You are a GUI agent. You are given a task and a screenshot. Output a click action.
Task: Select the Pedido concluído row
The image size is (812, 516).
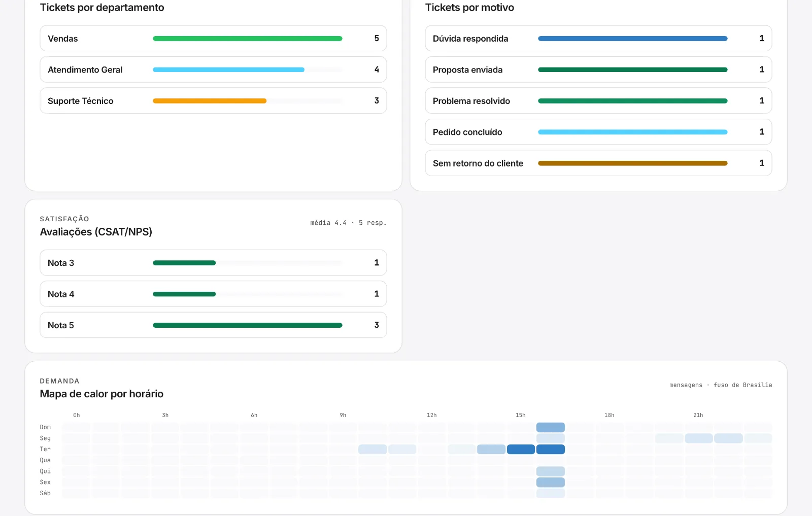pos(598,132)
